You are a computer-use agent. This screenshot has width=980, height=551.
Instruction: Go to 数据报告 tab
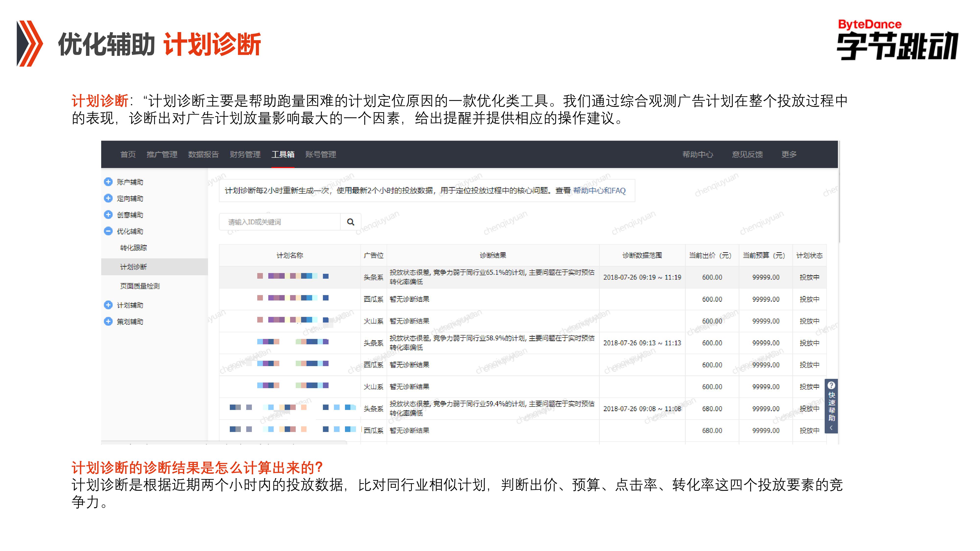tap(203, 154)
